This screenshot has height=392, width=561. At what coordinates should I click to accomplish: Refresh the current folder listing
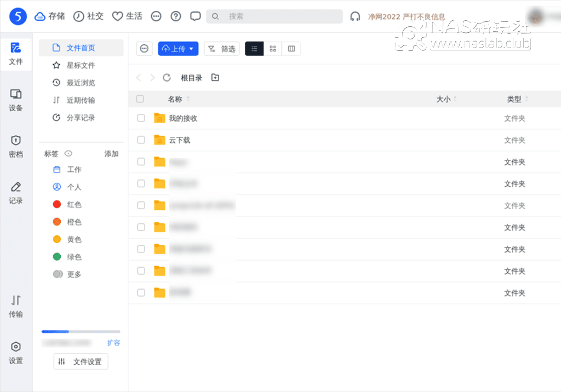point(167,77)
